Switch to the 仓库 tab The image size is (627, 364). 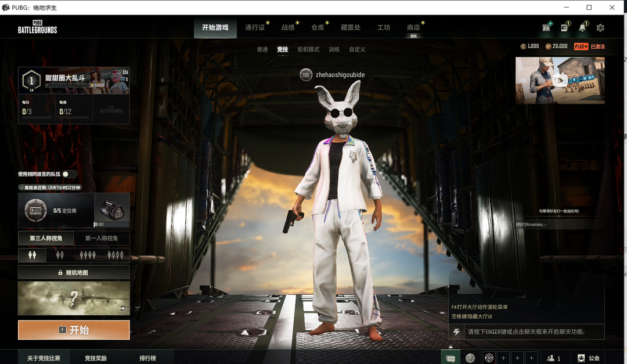click(318, 27)
